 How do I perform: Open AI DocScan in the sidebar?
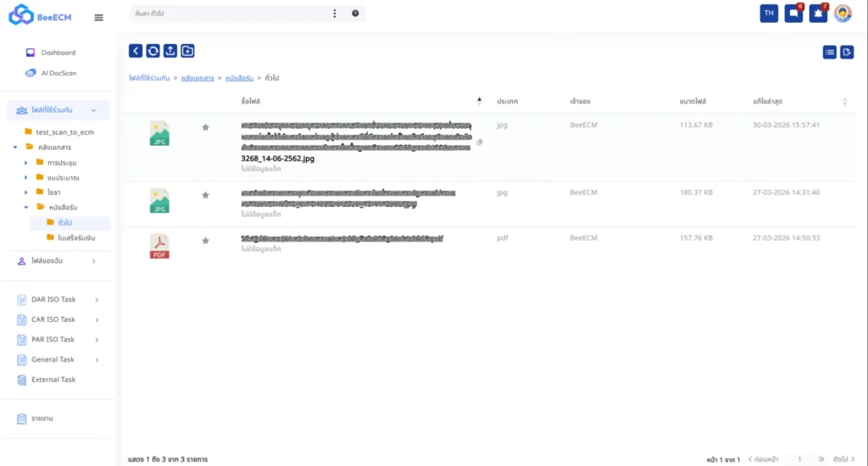point(58,73)
